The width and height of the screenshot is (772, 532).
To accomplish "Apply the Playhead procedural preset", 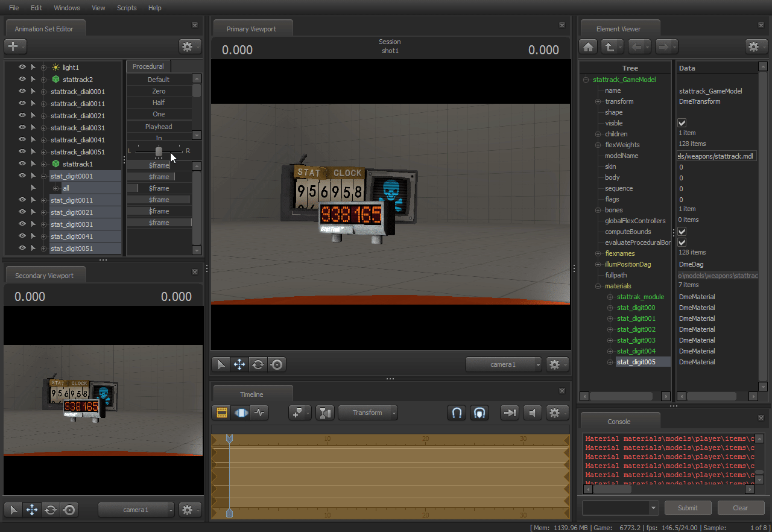I will tap(159, 127).
